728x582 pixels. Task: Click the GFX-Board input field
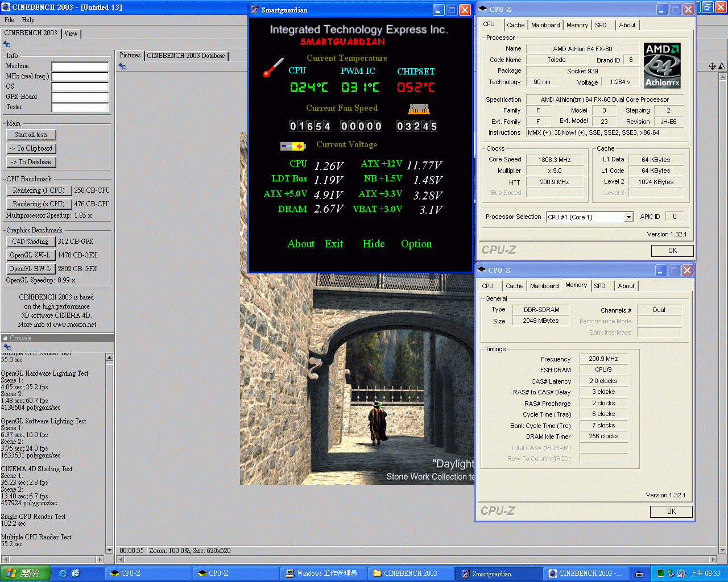(80, 97)
